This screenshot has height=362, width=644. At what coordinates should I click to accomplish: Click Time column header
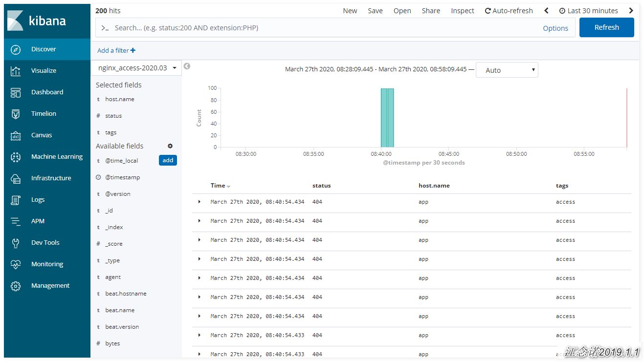click(x=218, y=186)
